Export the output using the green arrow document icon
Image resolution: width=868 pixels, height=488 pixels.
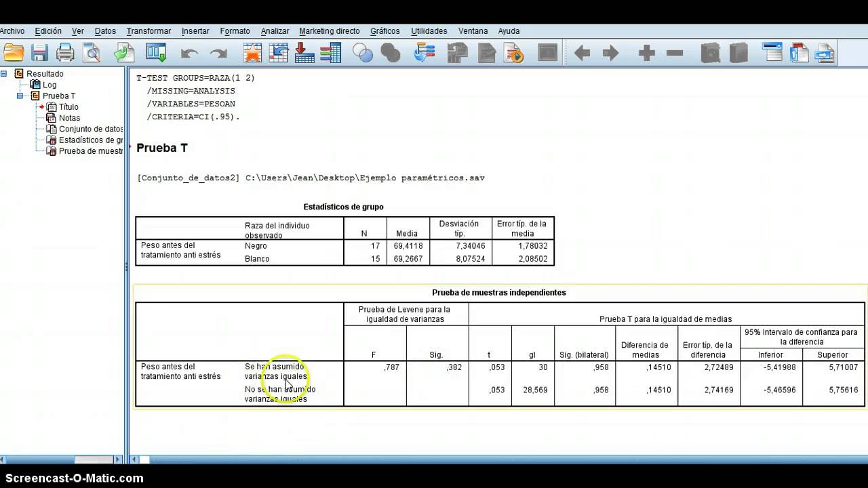(x=124, y=52)
